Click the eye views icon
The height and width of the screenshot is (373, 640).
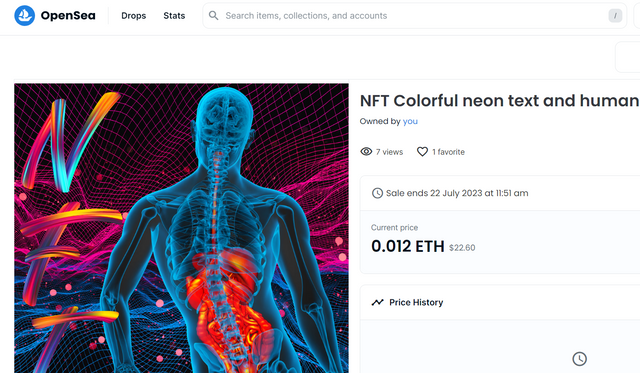[366, 152]
